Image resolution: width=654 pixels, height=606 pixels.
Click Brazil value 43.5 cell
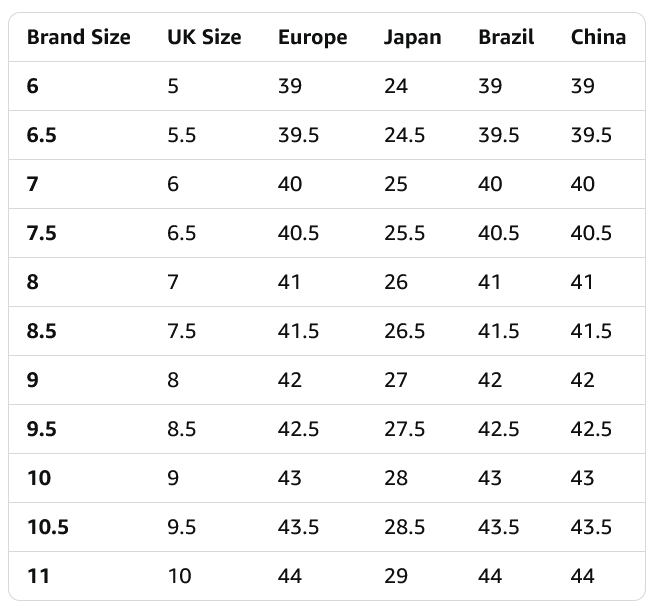pyautogui.click(x=498, y=527)
